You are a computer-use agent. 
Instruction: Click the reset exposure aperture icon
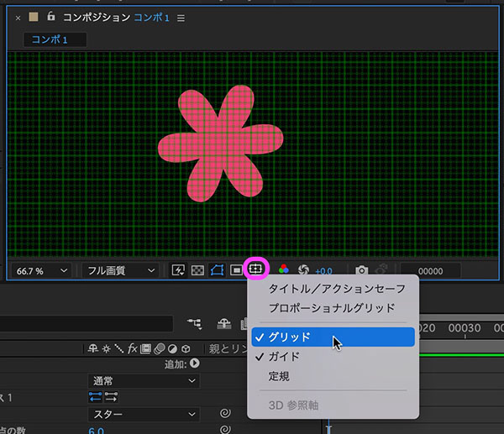[303, 269]
